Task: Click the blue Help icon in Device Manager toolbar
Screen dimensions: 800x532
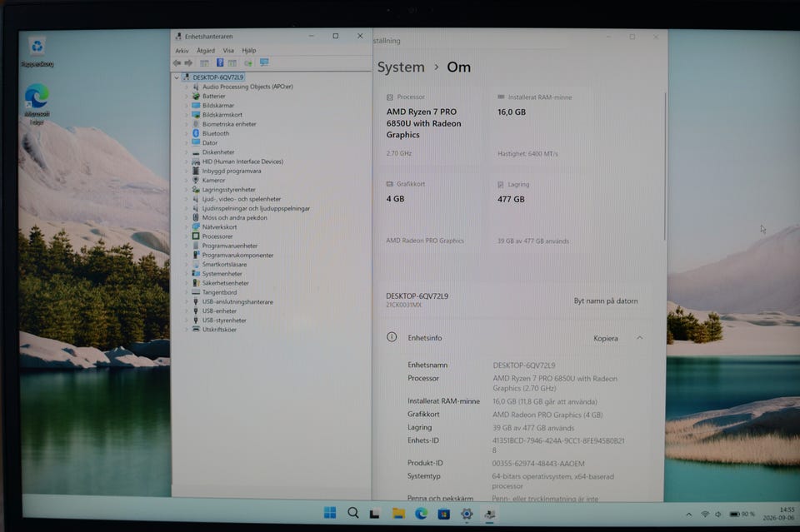Action: (x=220, y=62)
